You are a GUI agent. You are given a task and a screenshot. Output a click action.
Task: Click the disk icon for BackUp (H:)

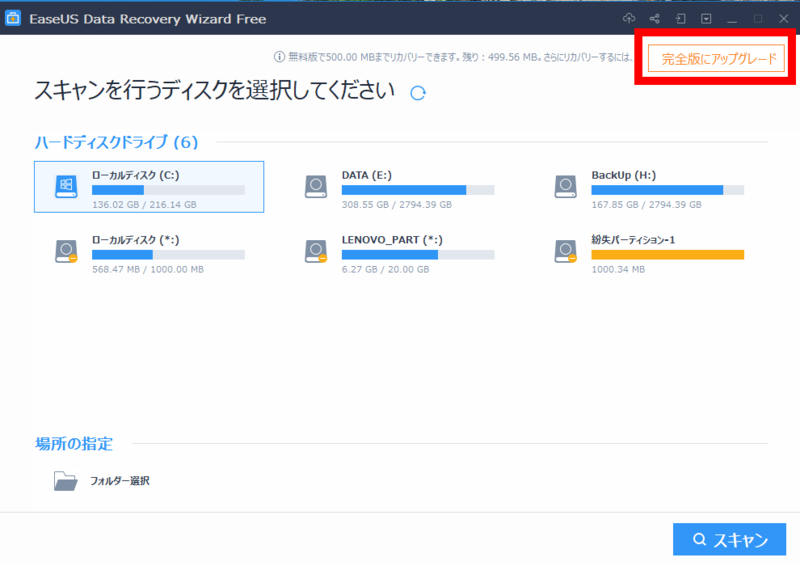click(565, 187)
